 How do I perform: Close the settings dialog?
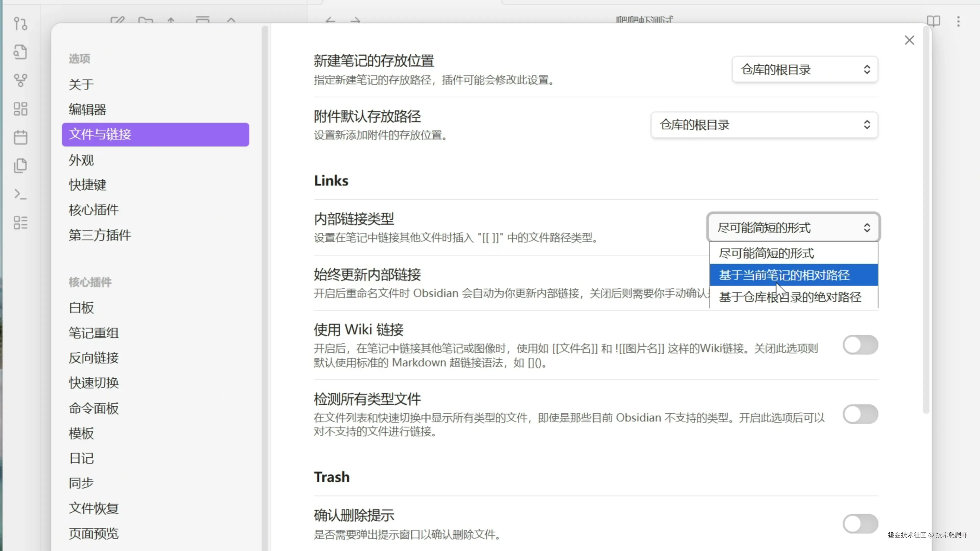(909, 40)
